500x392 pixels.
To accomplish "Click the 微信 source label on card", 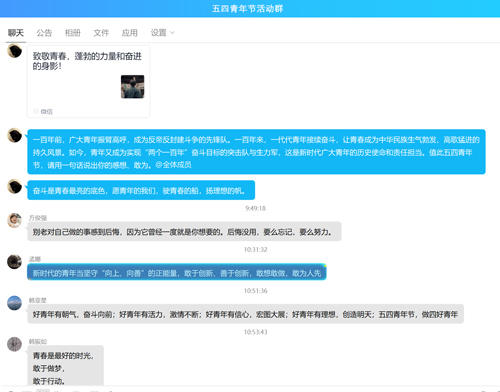I will (46, 111).
